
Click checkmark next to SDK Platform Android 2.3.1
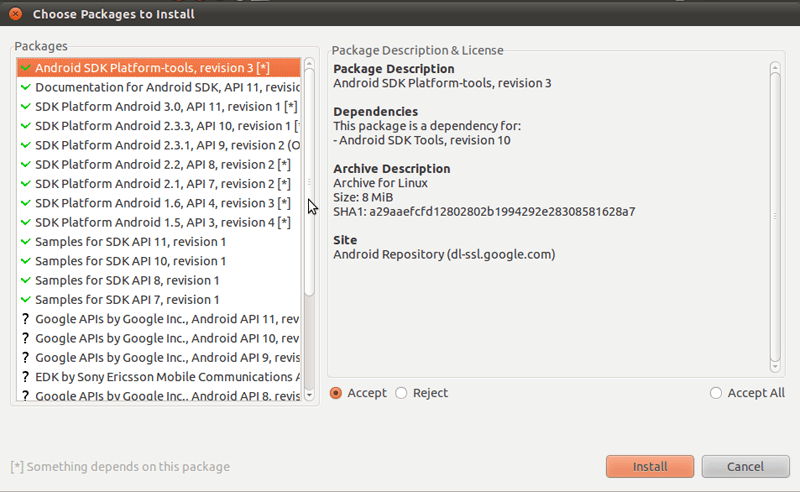point(26,145)
